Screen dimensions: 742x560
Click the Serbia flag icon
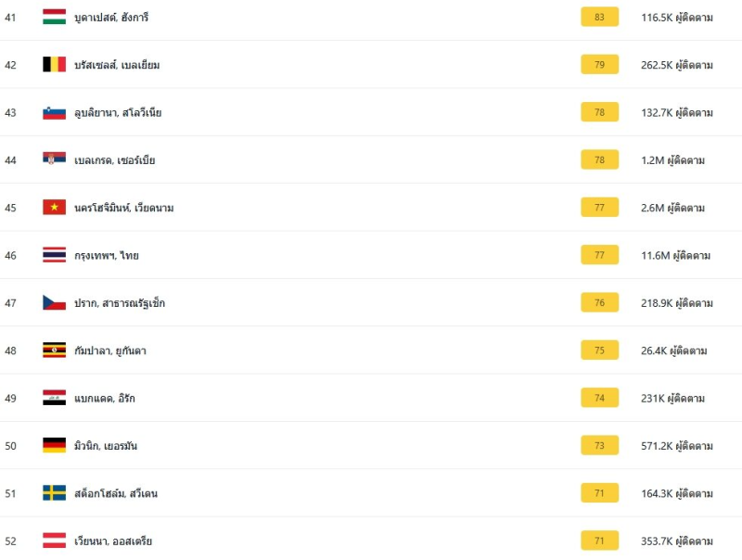[54, 159]
